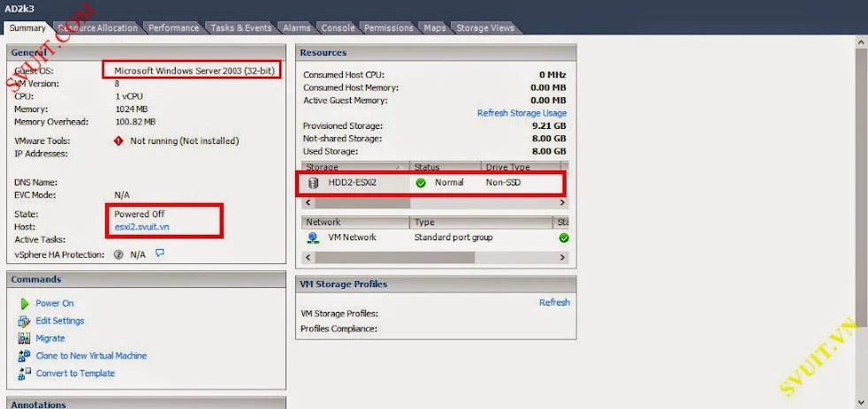The height and width of the screenshot is (409, 868).
Task: Select the VM Network row name
Action: pos(352,237)
